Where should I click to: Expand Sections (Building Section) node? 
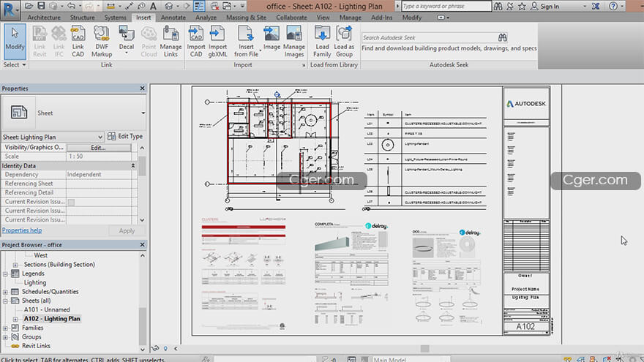click(x=15, y=265)
